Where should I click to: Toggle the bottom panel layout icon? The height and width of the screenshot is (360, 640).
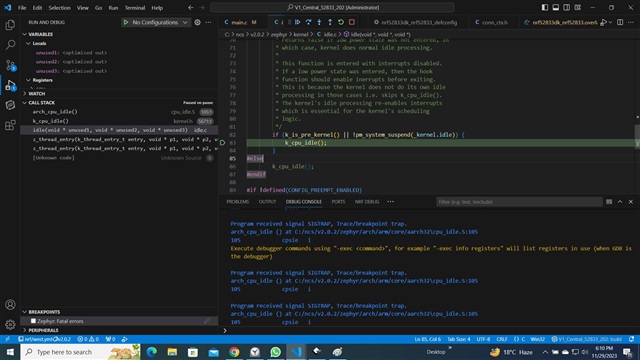[x=556, y=7]
